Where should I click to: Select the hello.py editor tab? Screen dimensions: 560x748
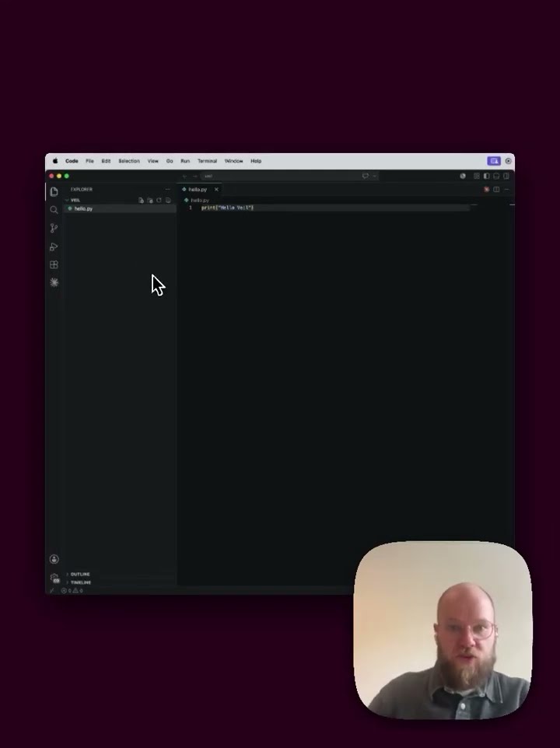199,190
